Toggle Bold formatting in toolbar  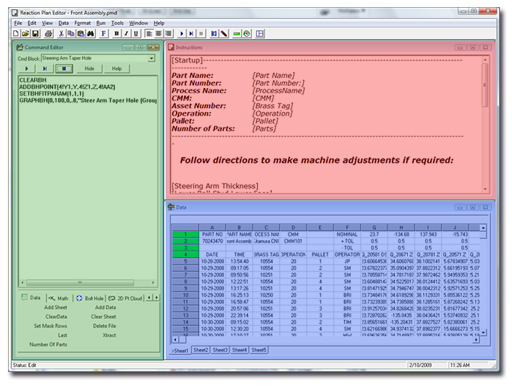[x=117, y=34]
